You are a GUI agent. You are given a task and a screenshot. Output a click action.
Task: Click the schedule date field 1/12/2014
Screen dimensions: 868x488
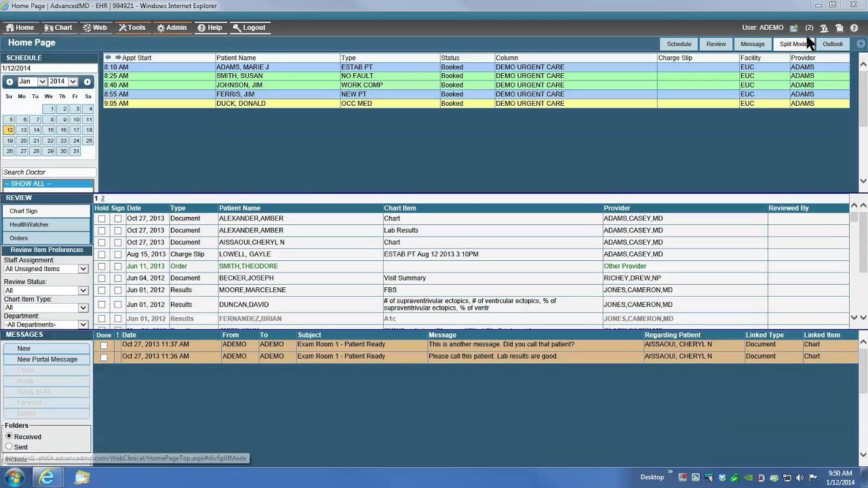[47, 68]
